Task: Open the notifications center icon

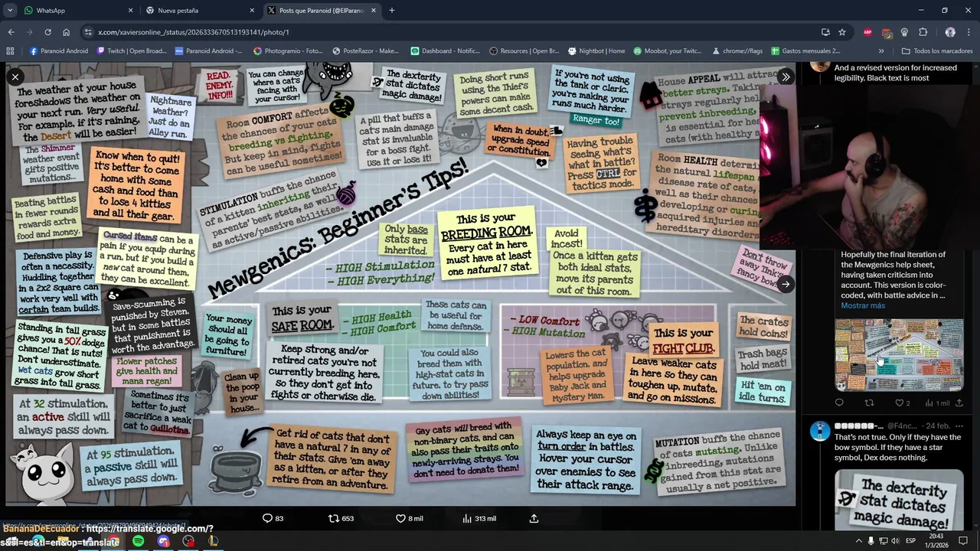Action: 963,541
